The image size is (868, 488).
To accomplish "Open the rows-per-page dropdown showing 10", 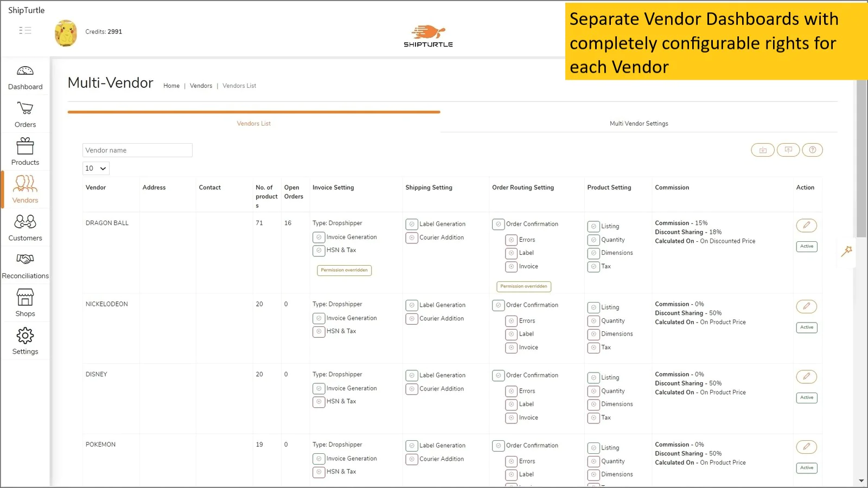I will click(96, 169).
